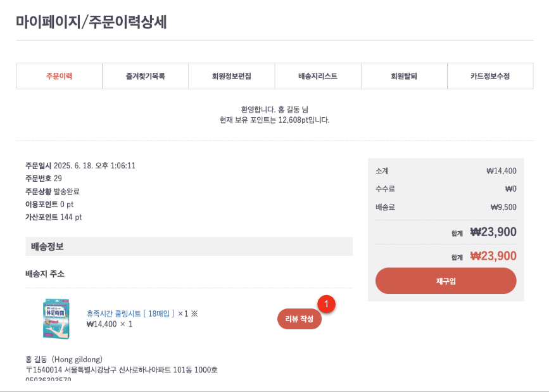Screen dimensions: 549x392
Task: Open the 회원탈퇴 tab
Action: 404,76
